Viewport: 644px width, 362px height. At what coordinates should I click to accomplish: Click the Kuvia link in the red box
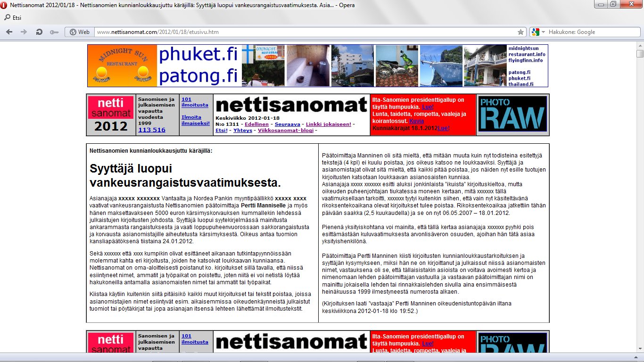coord(416,121)
